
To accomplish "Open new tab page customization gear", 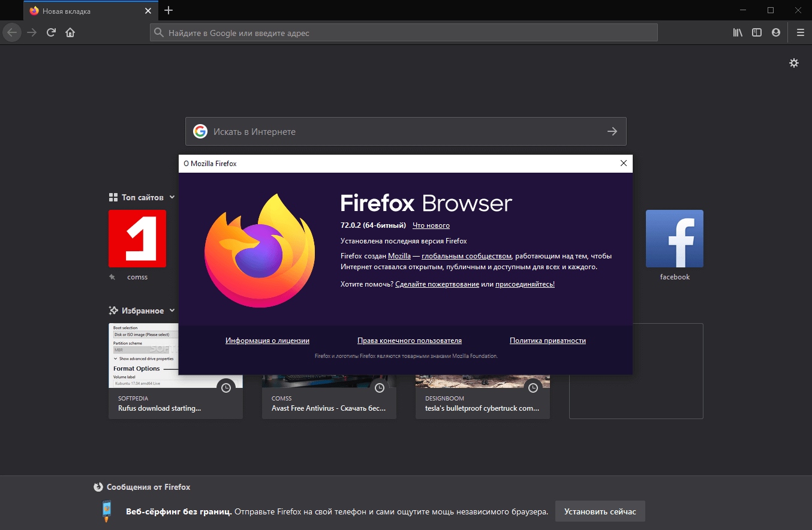I will click(x=793, y=62).
